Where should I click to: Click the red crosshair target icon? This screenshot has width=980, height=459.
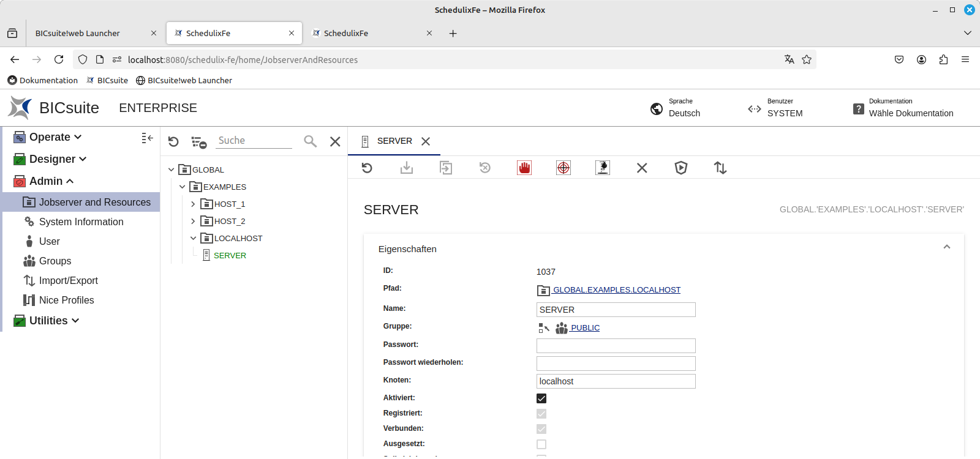click(563, 168)
